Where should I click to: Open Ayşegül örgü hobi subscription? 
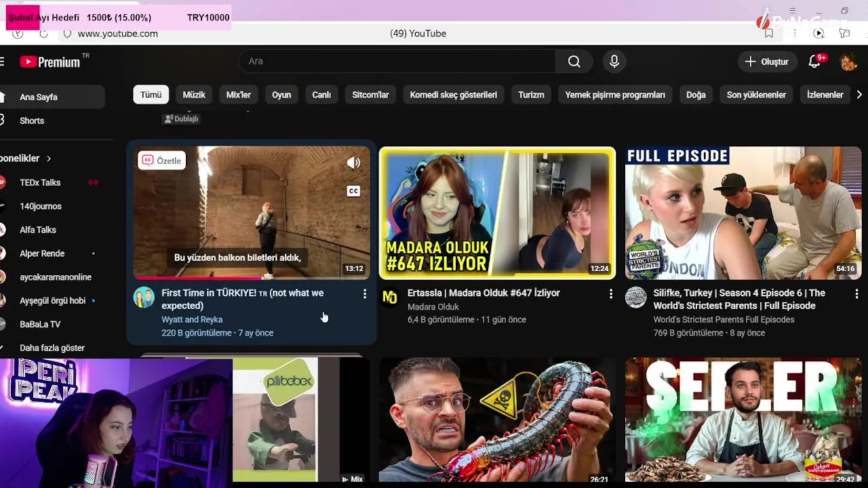pyautogui.click(x=52, y=300)
